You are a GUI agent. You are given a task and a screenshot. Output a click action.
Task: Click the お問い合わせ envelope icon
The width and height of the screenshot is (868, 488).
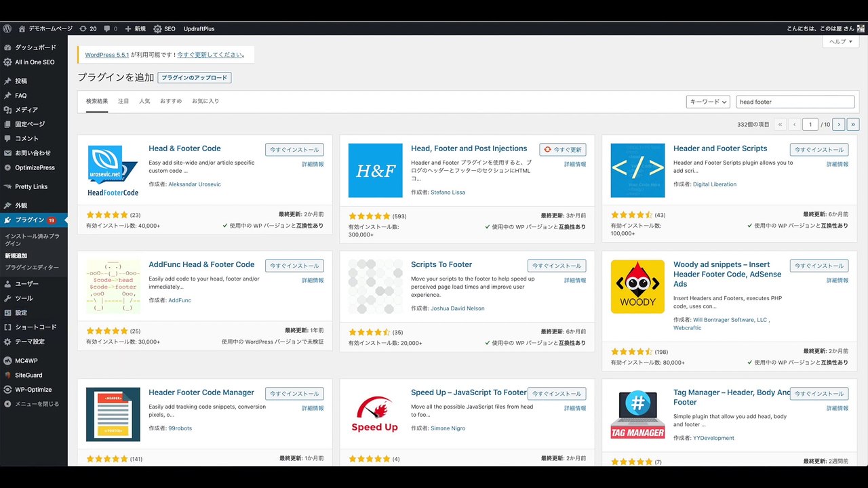pos(7,153)
